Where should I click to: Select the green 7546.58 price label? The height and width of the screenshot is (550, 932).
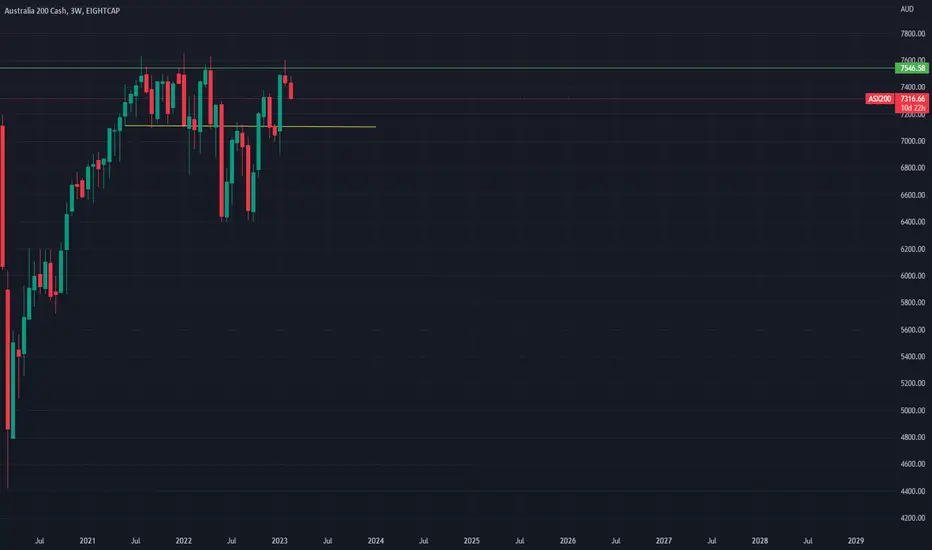tap(912, 68)
